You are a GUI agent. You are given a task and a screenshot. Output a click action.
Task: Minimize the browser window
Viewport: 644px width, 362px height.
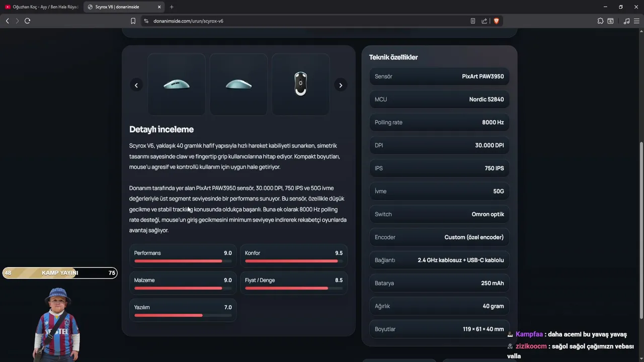[x=605, y=7]
